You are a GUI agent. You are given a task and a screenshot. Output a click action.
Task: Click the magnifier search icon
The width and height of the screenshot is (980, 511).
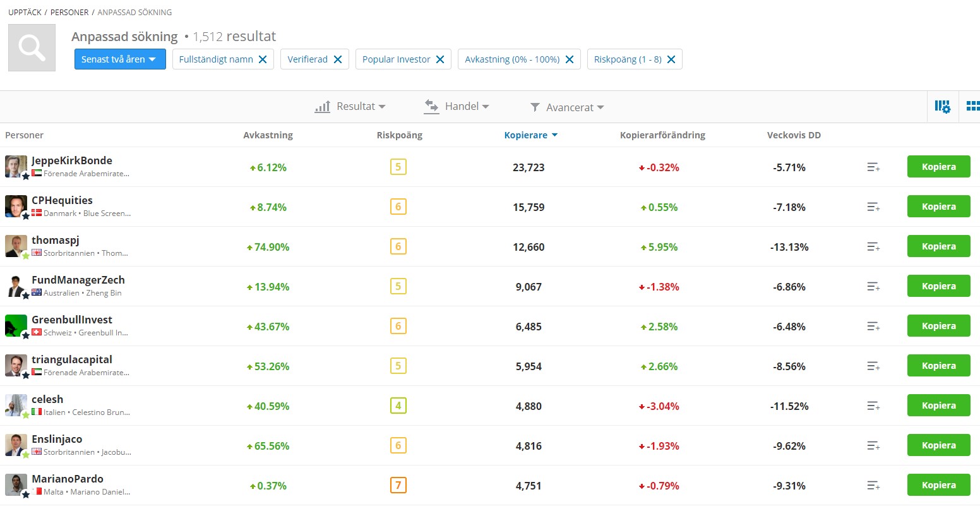[x=32, y=48]
